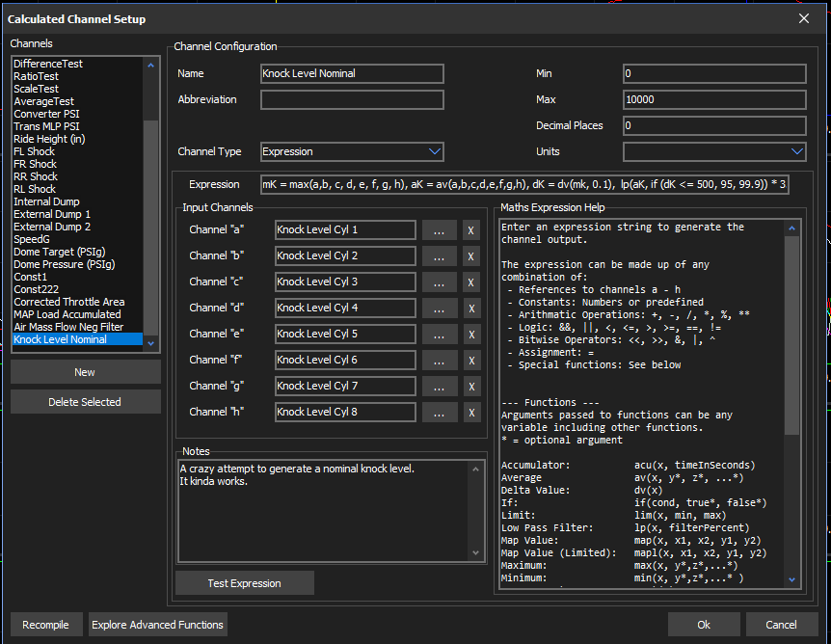Image resolution: width=831 pixels, height=644 pixels.
Task: Confirm with the Ok button
Action: [704, 625]
